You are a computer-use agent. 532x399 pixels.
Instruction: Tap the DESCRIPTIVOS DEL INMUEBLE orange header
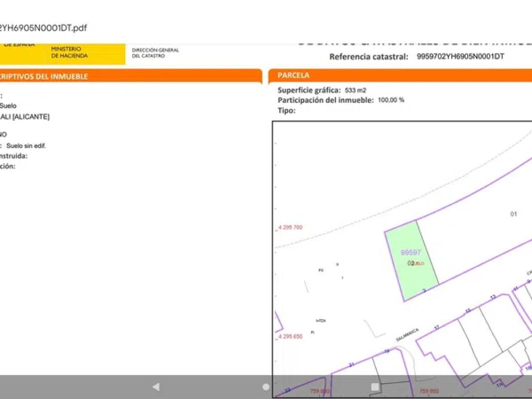click(x=44, y=76)
